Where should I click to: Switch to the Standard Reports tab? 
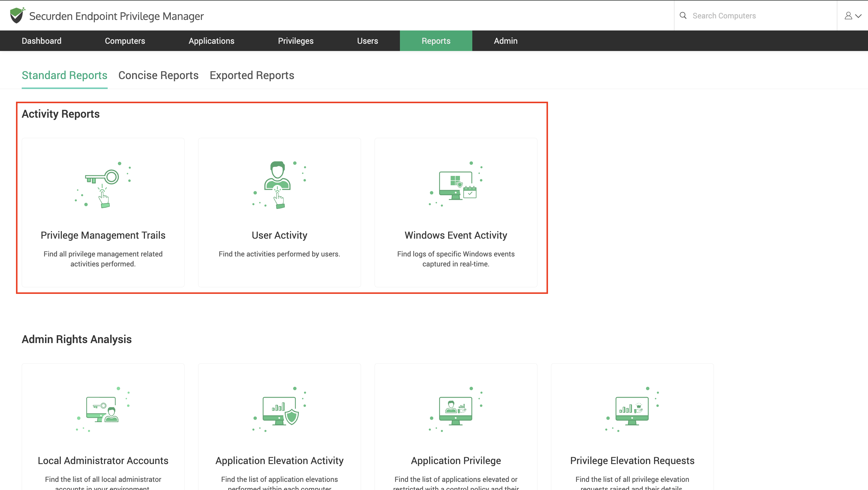tap(65, 75)
